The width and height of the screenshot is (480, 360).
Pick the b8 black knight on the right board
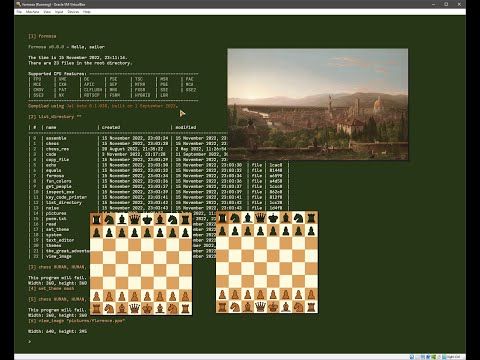pyautogui.click(x=235, y=218)
